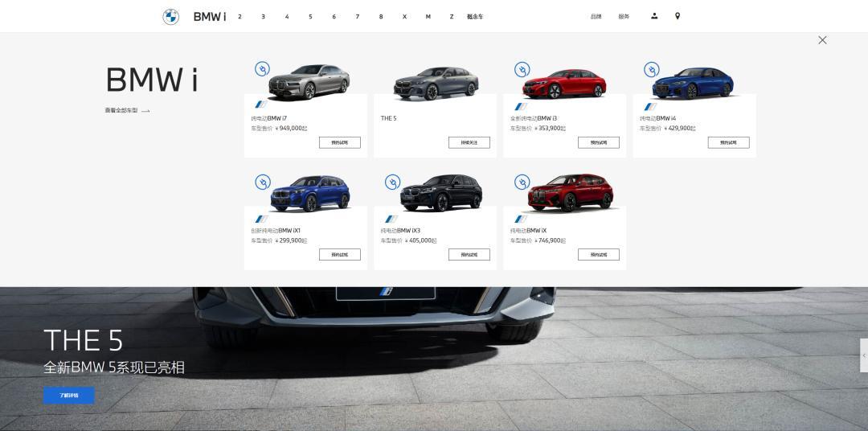
Task: Open the 6 series menu
Action: 334,17
